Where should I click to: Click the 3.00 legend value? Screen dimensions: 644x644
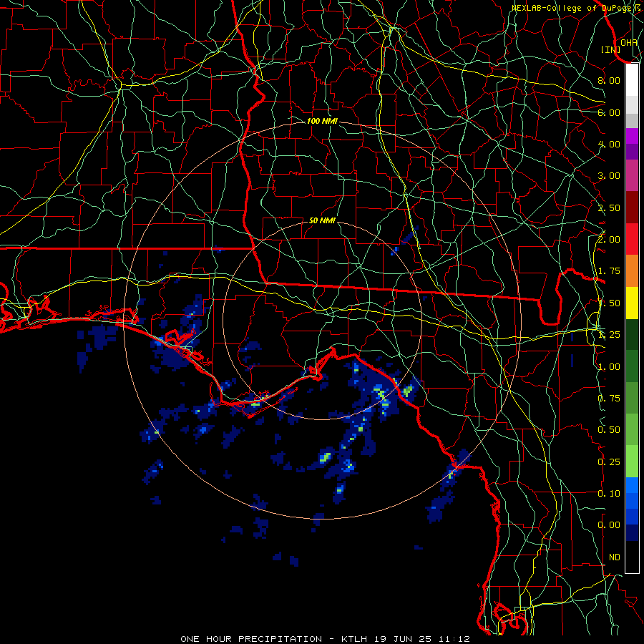point(609,175)
